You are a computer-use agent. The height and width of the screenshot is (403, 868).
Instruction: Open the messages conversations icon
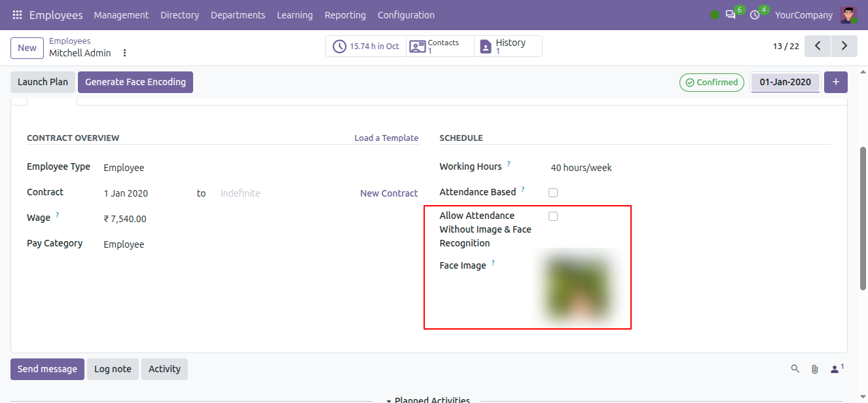(731, 15)
